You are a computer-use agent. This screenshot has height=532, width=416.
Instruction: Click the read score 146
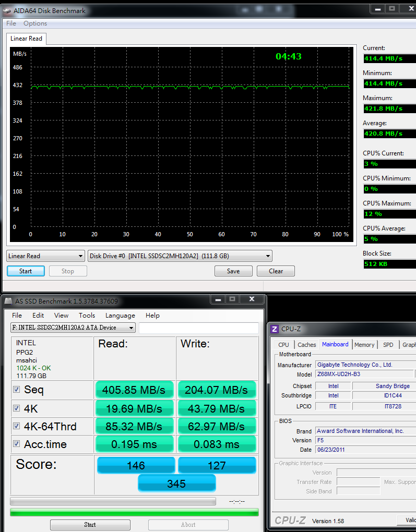pyautogui.click(x=136, y=465)
